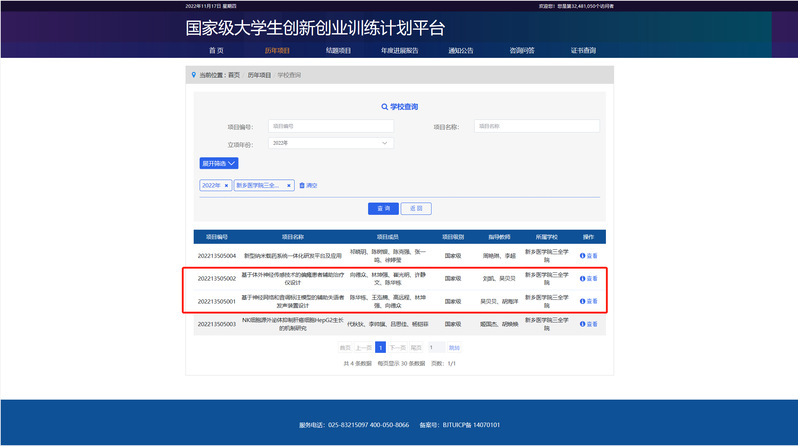Expand the 展开筛选 filter panel
This screenshot has width=798, height=446.
(x=219, y=163)
